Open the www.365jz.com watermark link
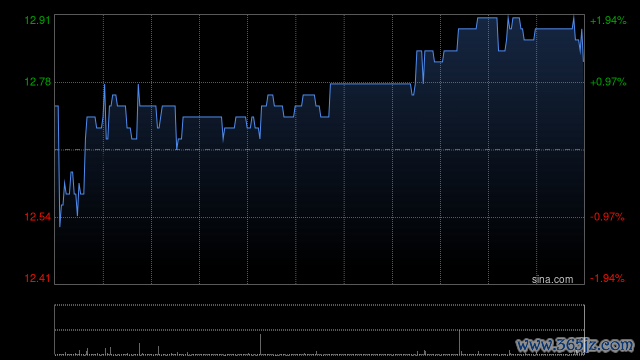 tap(575, 345)
